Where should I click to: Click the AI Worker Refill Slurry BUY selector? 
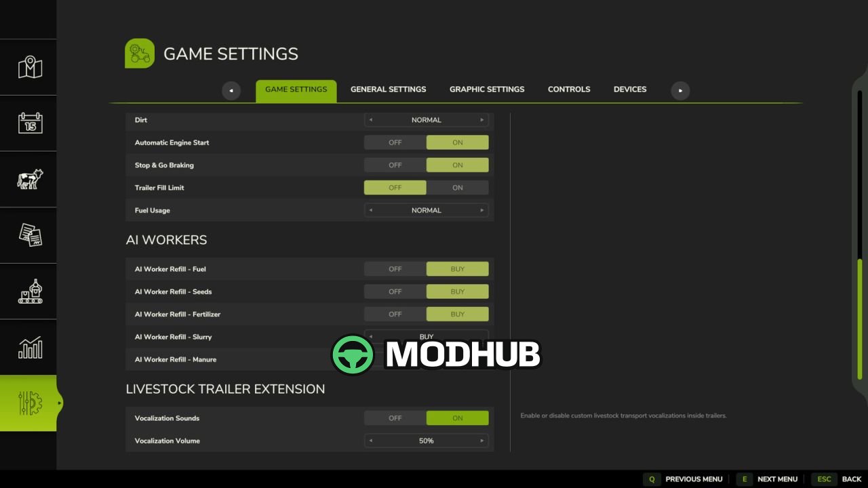point(427,336)
